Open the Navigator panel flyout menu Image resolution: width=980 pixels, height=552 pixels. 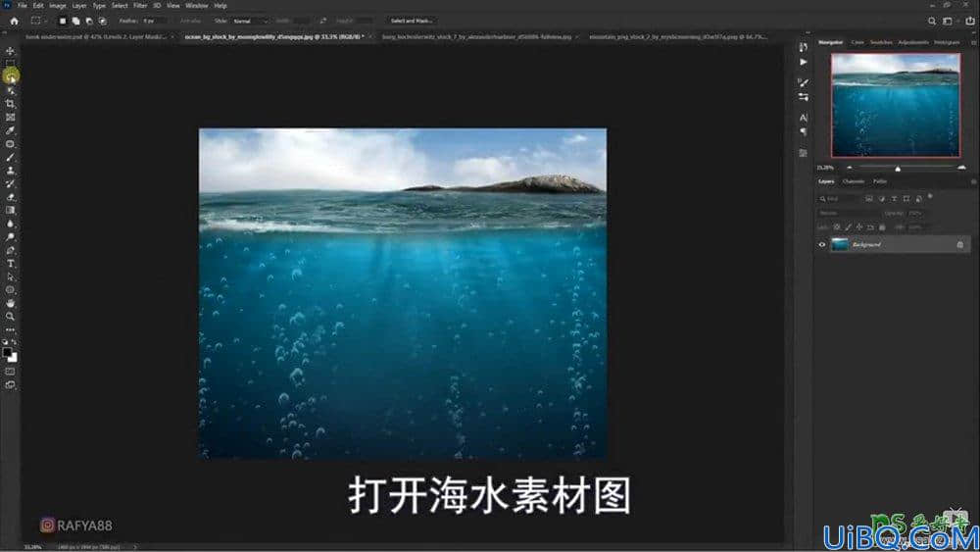(x=973, y=42)
